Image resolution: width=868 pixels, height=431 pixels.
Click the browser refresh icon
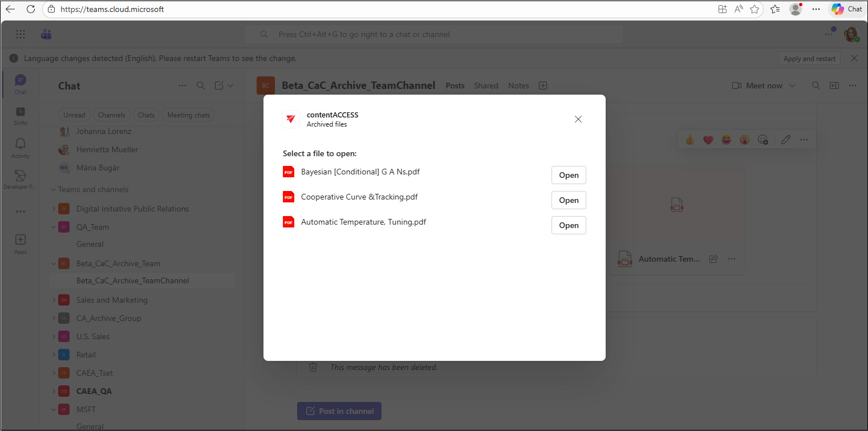[31, 9]
